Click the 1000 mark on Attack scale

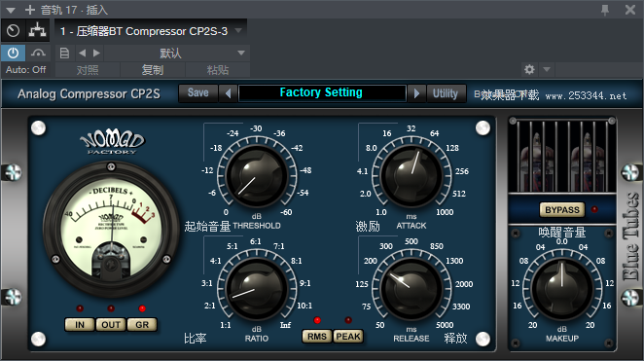[445, 212]
